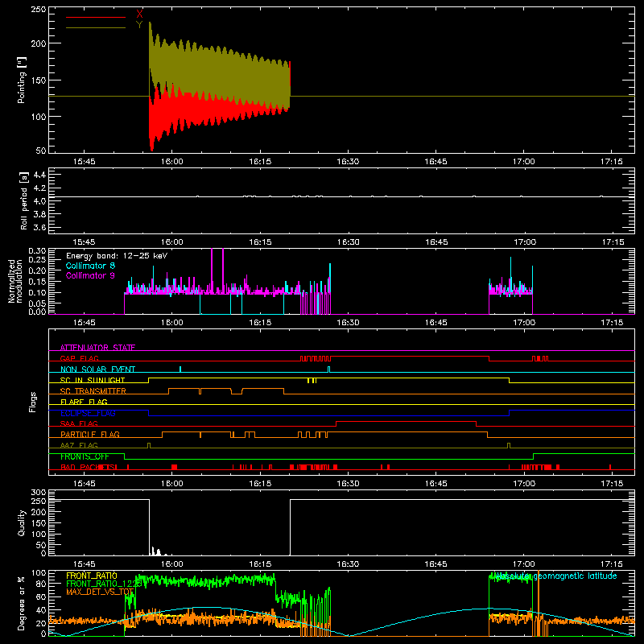644x644 pixels.
Task: Click the 150 tick on Pointing axis
Action: tap(38, 80)
